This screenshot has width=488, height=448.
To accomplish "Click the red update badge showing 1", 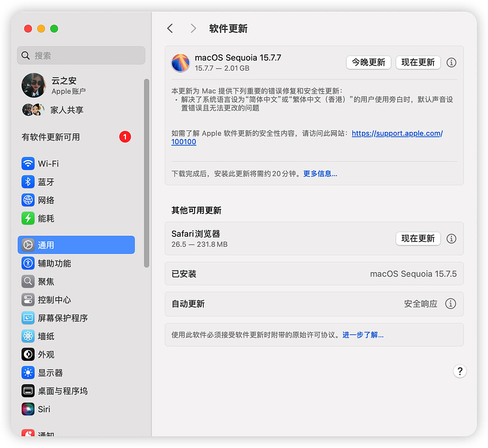I will [x=125, y=137].
